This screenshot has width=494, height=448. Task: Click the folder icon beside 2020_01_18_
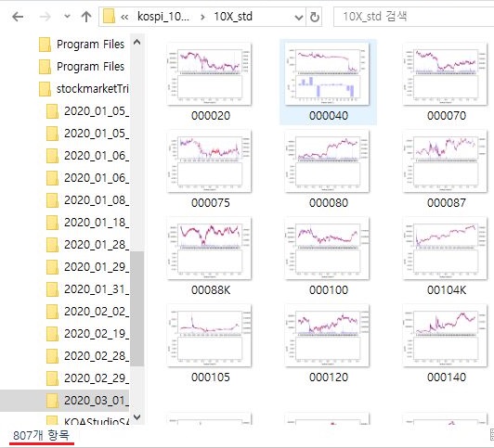[52, 223]
